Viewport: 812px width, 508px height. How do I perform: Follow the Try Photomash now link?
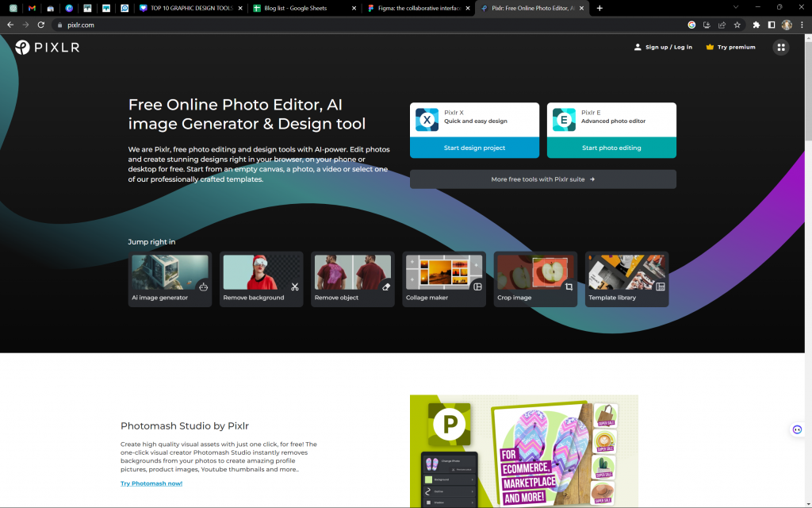(151, 483)
